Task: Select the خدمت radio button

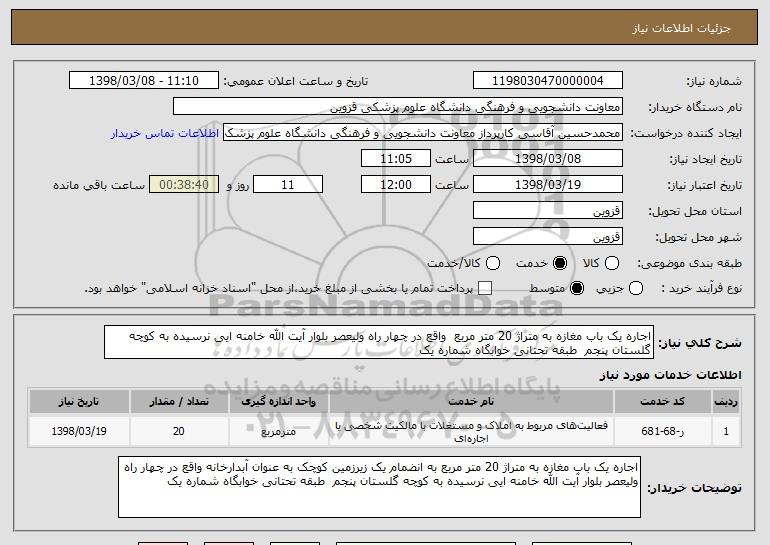Action: click(x=559, y=263)
